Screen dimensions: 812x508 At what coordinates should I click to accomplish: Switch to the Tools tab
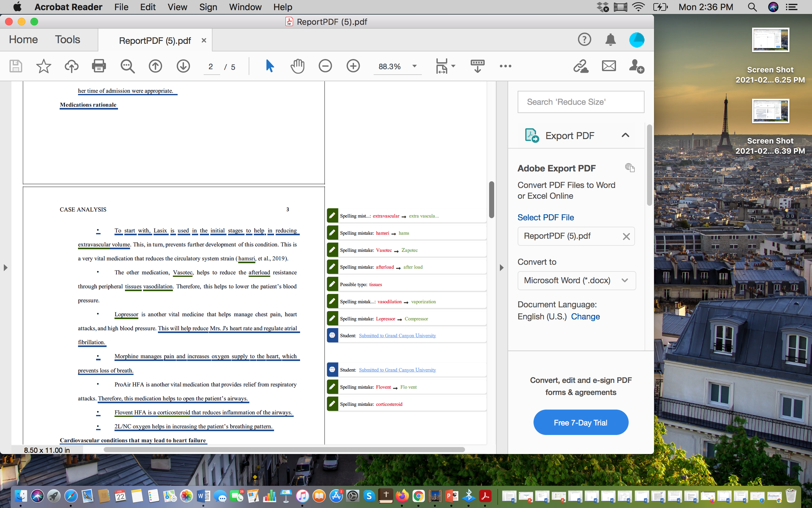coord(68,40)
